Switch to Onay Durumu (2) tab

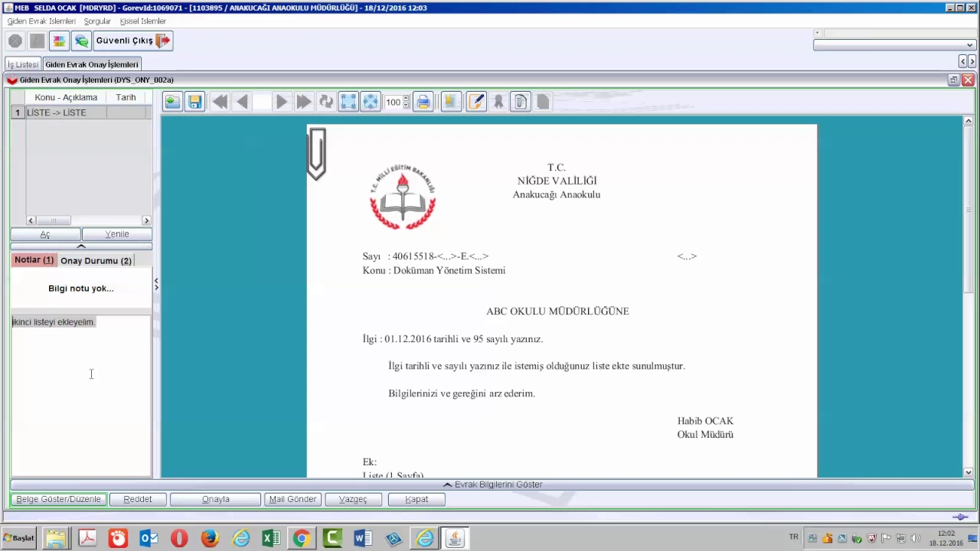coord(96,260)
